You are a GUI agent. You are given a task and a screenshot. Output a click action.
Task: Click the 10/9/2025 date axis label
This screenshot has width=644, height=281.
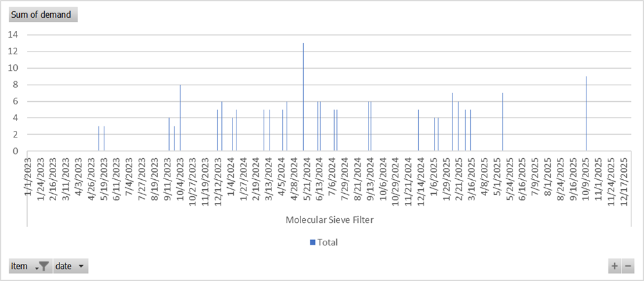click(x=586, y=175)
